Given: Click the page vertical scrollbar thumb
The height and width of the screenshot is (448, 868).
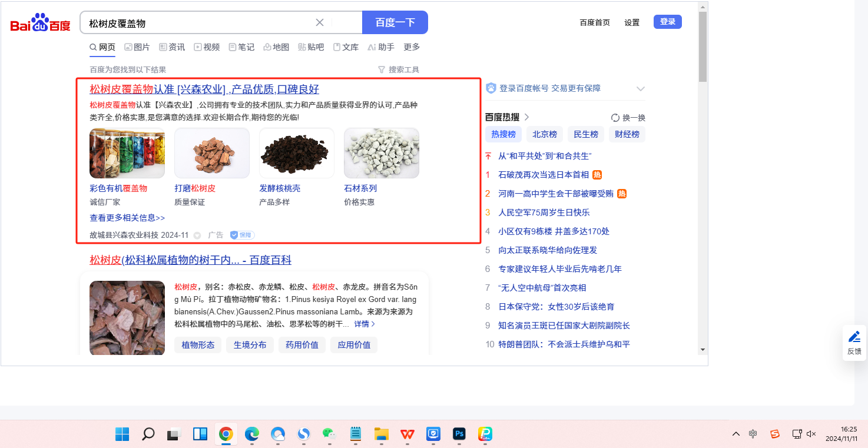Looking at the screenshot, I should tap(703, 47).
